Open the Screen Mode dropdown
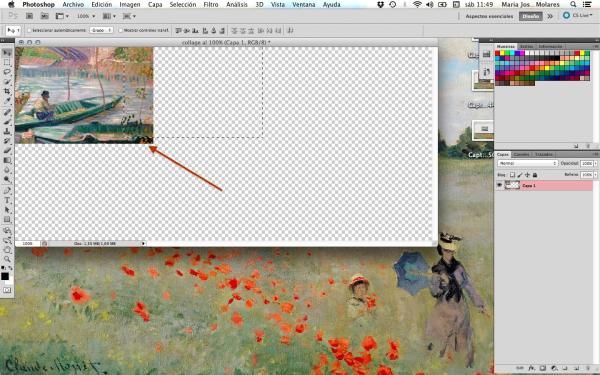 point(129,16)
